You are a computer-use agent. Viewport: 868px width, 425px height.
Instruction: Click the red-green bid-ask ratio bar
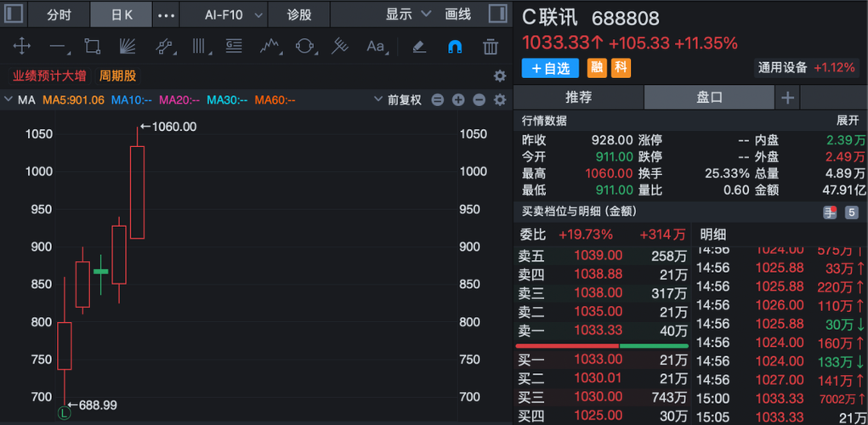(x=602, y=346)
